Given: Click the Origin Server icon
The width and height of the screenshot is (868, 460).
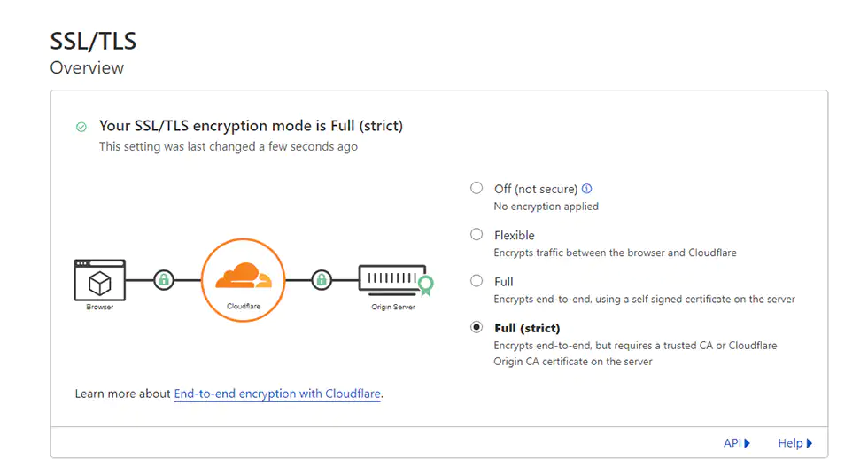Looking at the screenshot, I should (x=390, y=279).
